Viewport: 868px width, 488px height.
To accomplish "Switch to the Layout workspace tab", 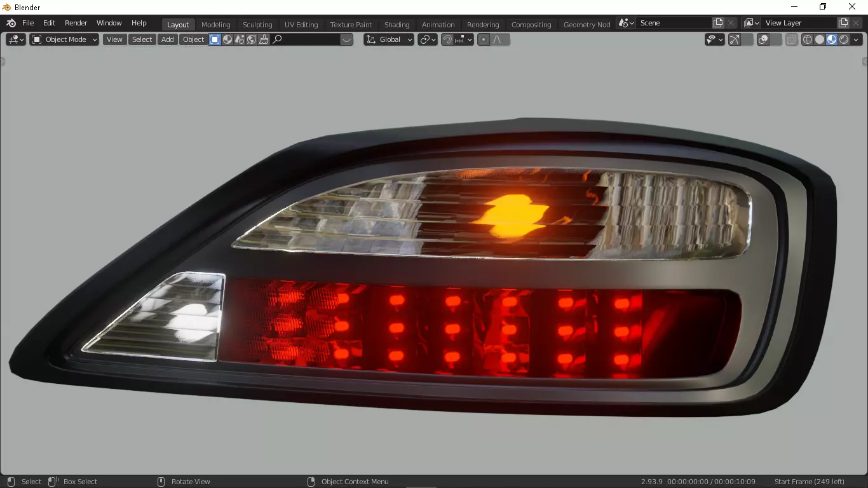I will [178, 25].
